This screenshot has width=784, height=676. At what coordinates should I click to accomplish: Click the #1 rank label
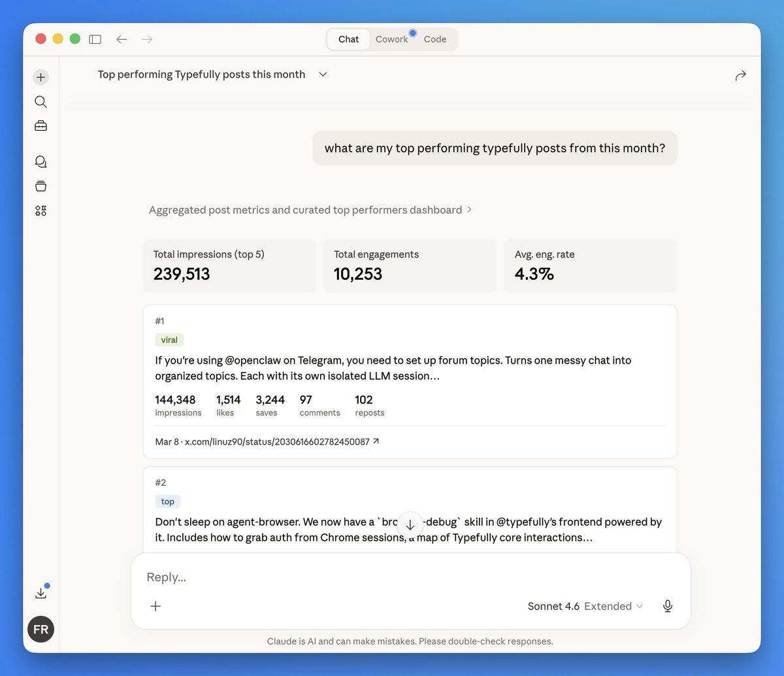(x=160, y=321)
